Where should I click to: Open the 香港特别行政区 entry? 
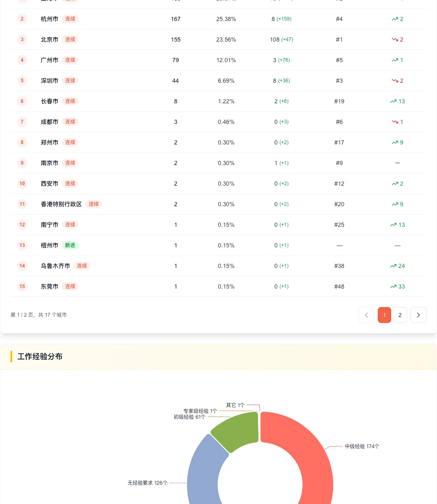[x=61, y=204]
